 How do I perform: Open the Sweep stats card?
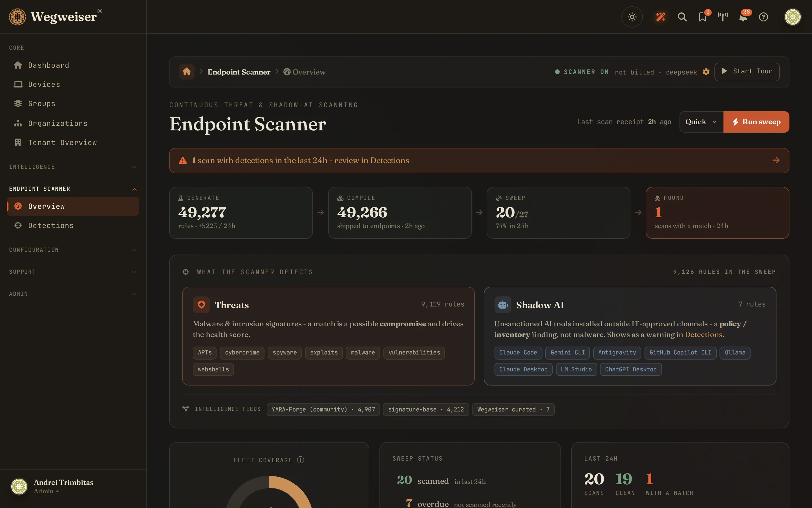(x=558, y=213)
